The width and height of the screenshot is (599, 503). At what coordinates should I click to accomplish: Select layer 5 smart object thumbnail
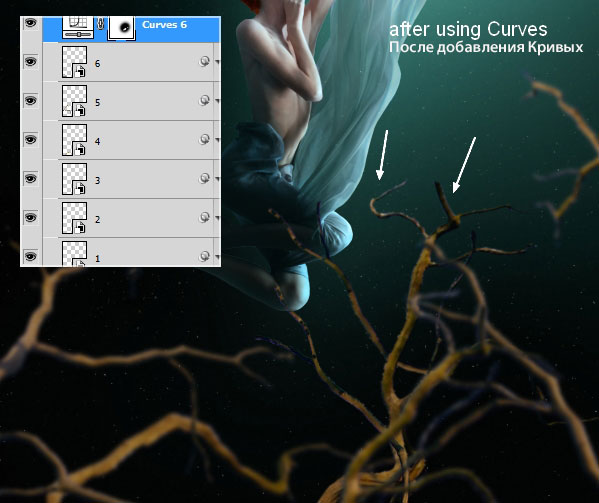(74, 101)
